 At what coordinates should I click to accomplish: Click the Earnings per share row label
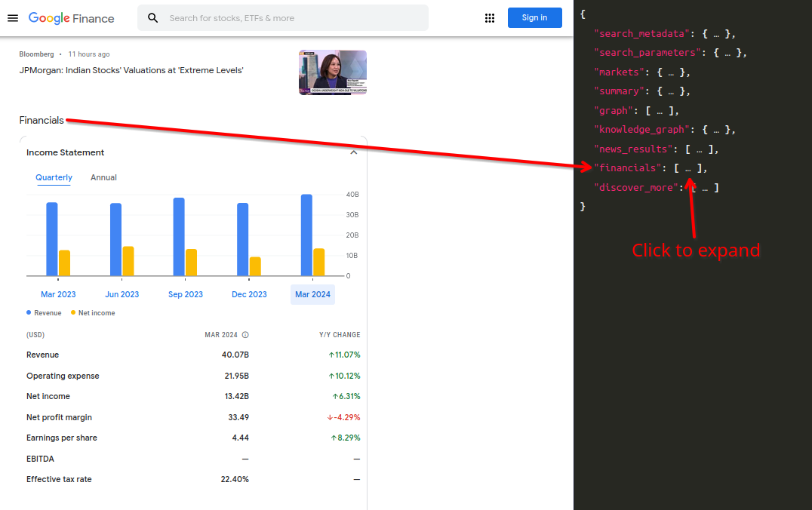click(62, 438)
